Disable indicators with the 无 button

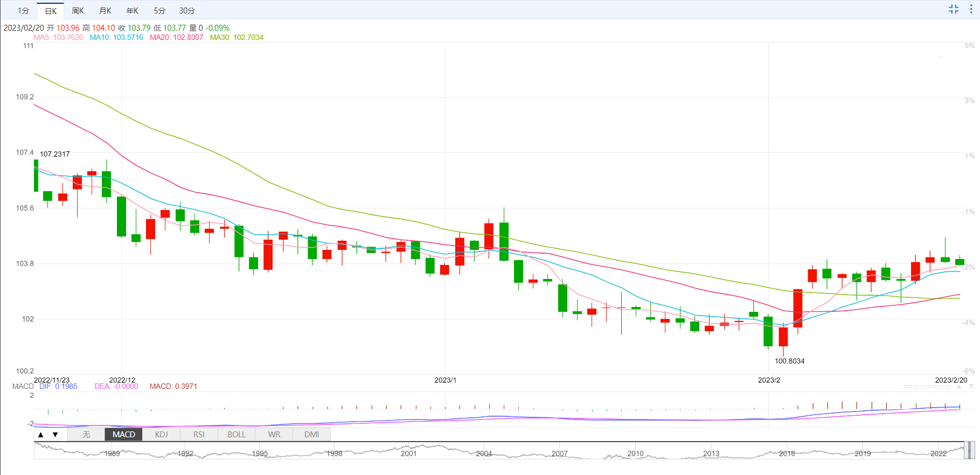click(x=86, y=435)
